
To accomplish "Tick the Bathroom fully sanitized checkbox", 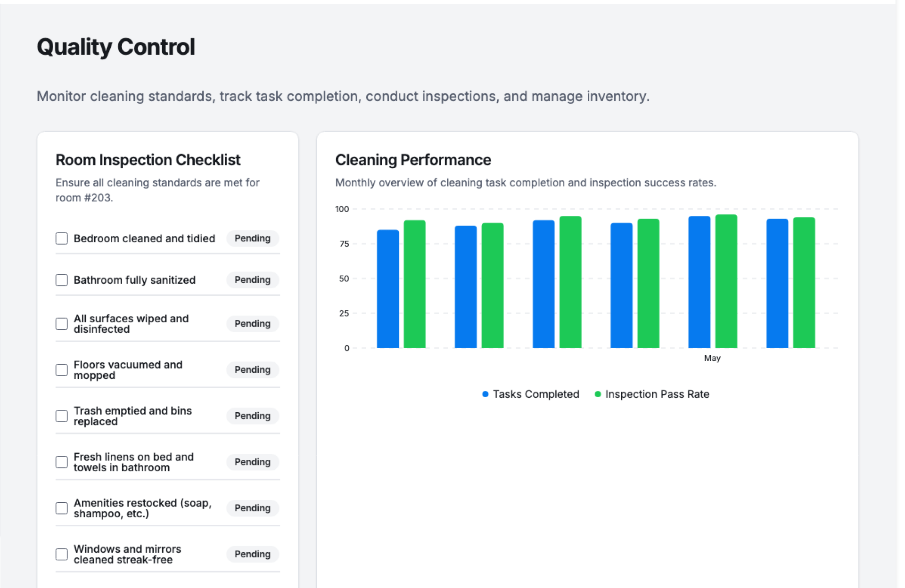I will click(x=62, y=280).
